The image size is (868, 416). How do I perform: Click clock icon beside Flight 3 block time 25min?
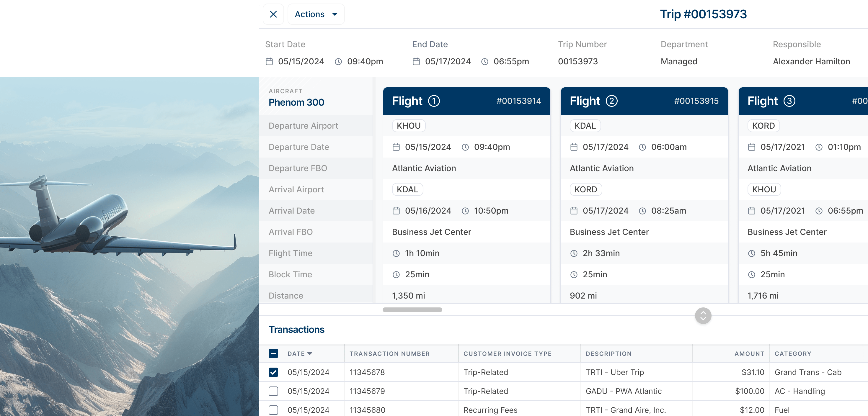point(751,274)
